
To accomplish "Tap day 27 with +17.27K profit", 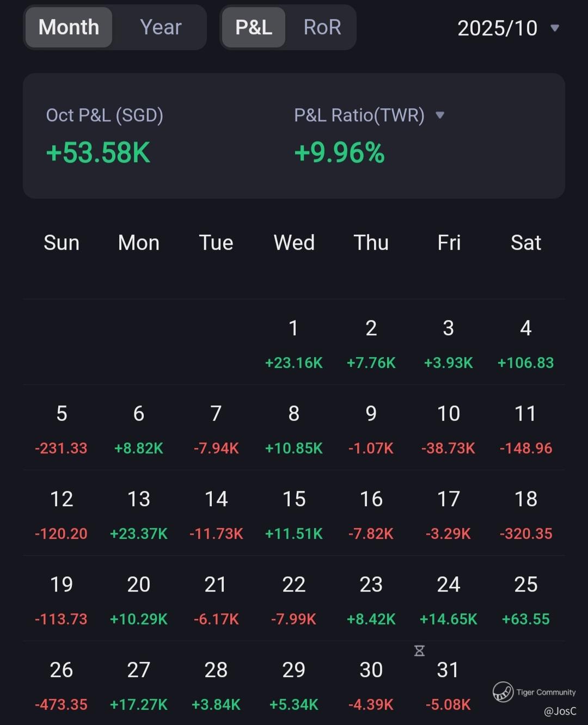I will pos(139,686).
